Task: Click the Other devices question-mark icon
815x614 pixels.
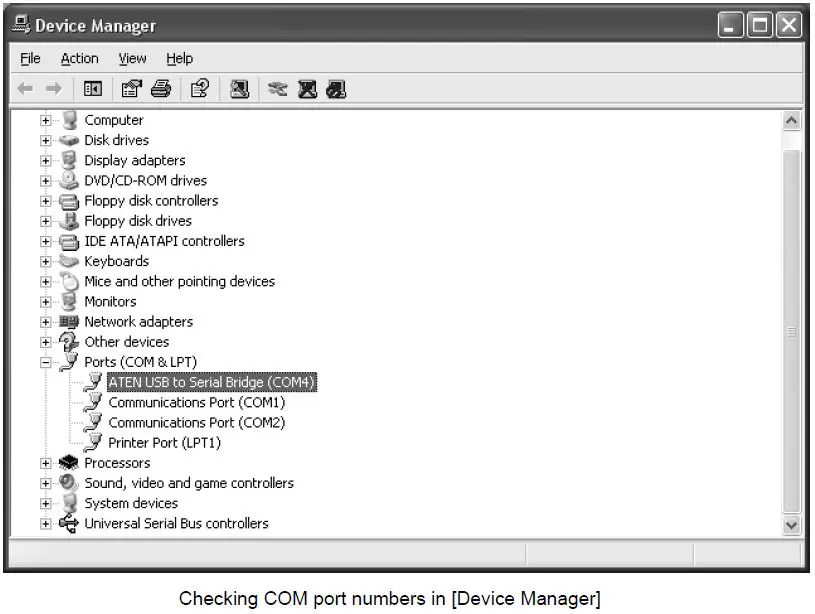Action: click(69, 342)
